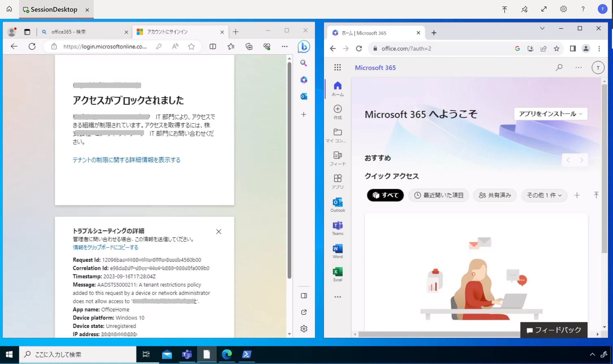The width and height of the screenshot is (613, 364).
Task: Toggle Chrome side panel icon
Action: pos(573,49)
